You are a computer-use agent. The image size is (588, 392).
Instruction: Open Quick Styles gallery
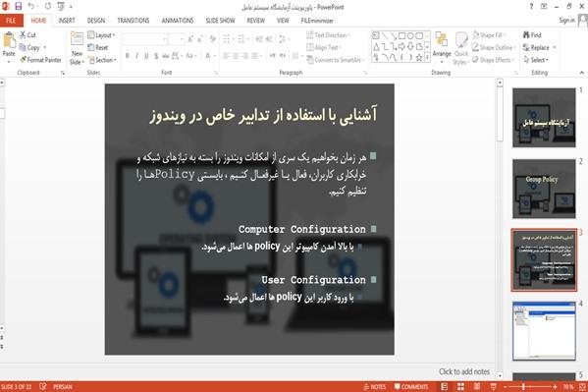click(460, 48)
